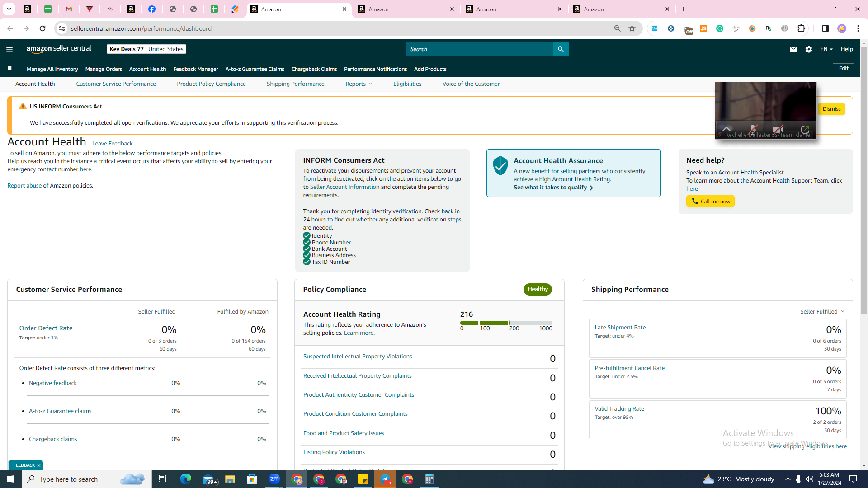Toggle video camera in Zoom overlay
The image size is (868, 488).
coord(778,130)
